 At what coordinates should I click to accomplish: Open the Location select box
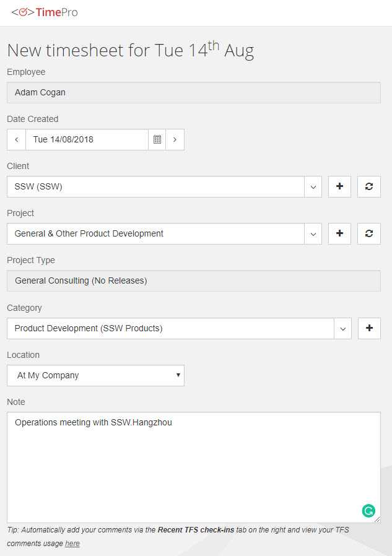(x=96, y=375)
